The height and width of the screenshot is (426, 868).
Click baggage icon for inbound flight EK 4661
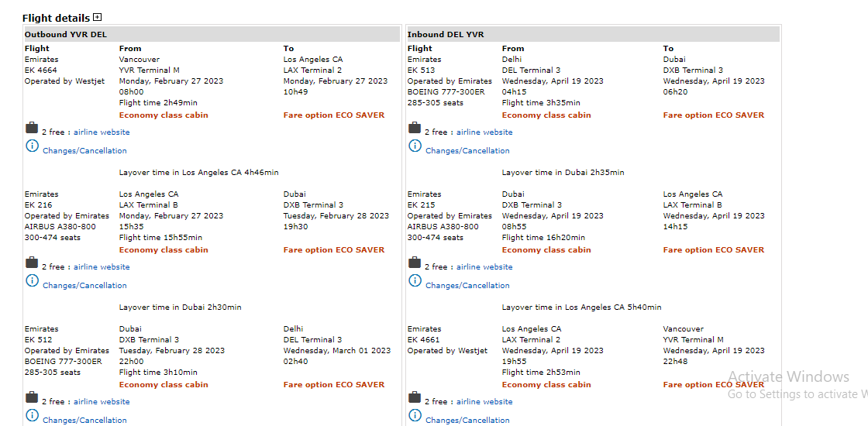[x=415, y=397]
